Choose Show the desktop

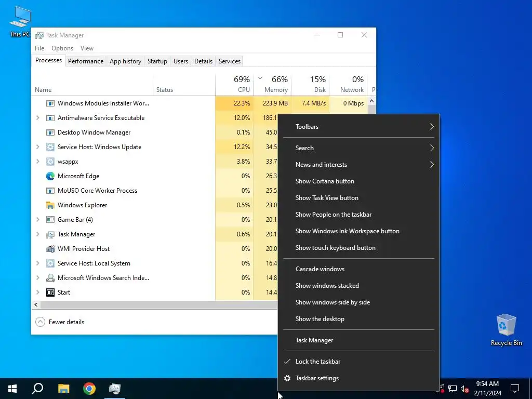[358, 319]
